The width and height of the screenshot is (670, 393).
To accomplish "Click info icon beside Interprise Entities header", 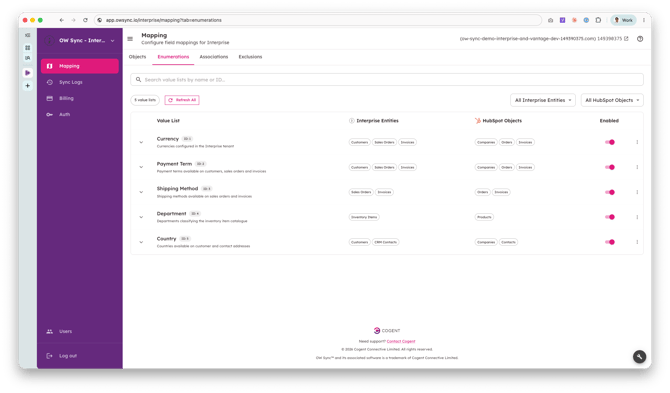I will [352, 121].
